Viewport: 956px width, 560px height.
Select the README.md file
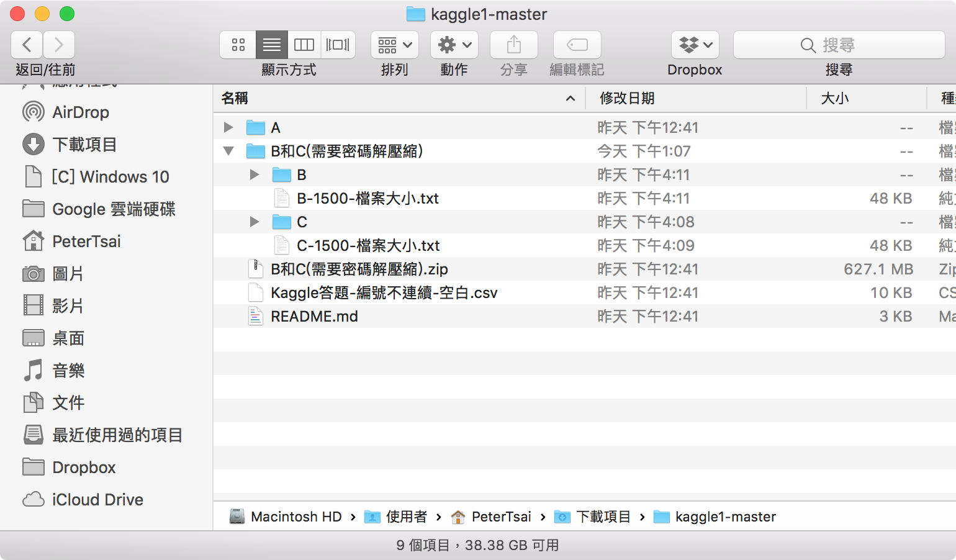314,317
